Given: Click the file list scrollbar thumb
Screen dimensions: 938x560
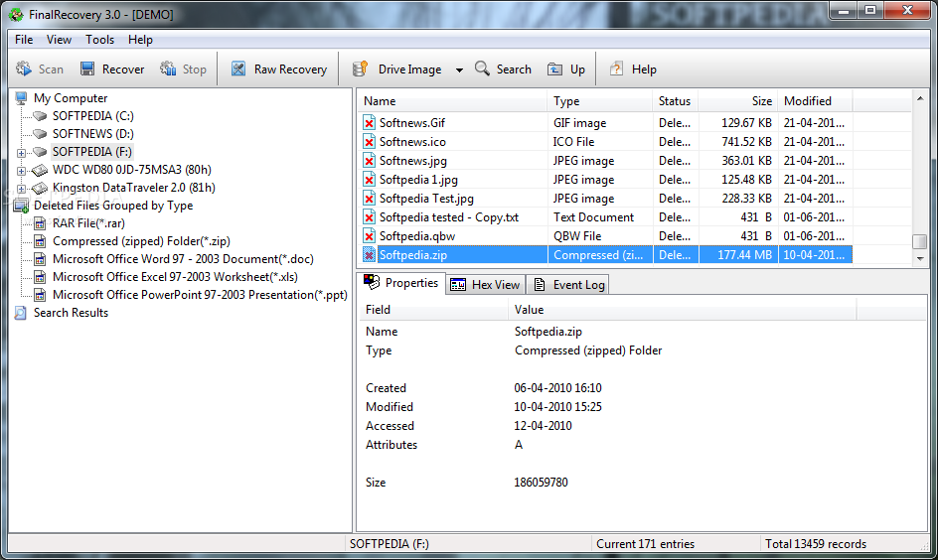Looking at the screenshot, I should coord(919,241).
